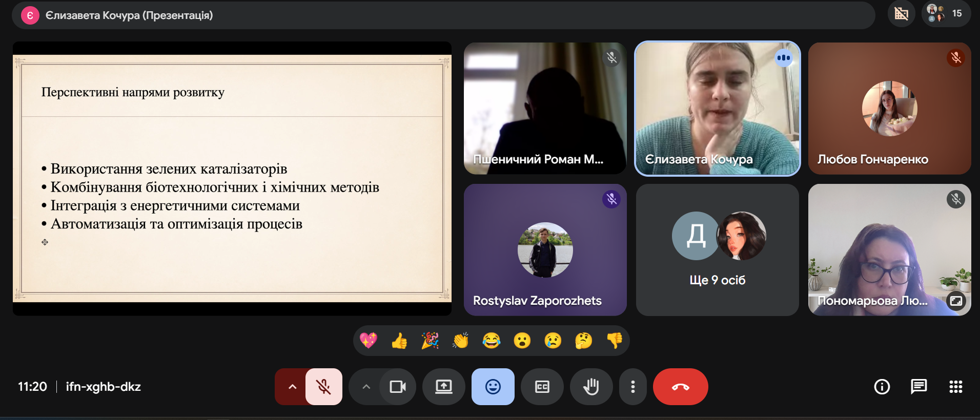
Task: Expand video settings chevron
Action: [366, 387]
